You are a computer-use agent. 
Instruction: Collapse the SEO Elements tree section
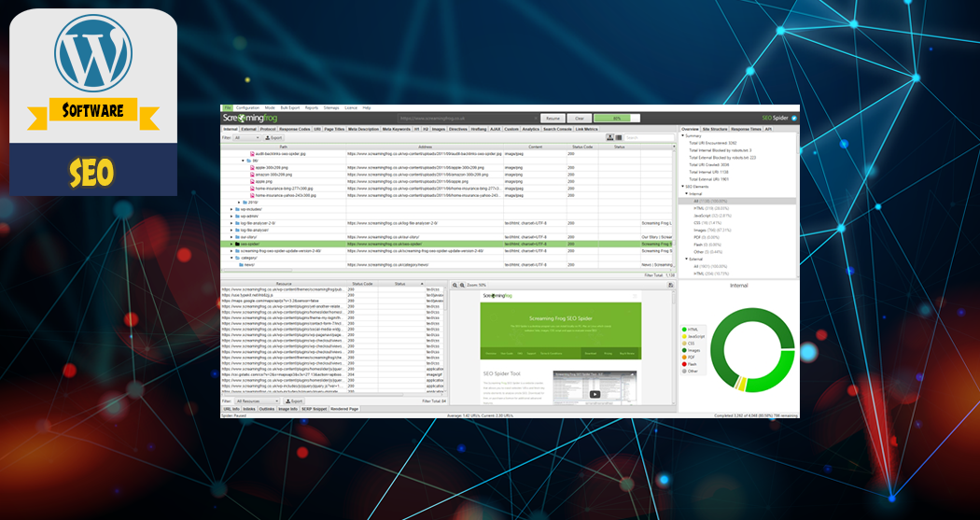[682, 187]
